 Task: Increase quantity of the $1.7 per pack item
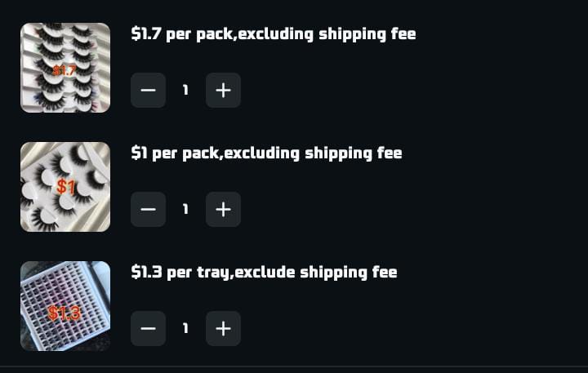223,90
